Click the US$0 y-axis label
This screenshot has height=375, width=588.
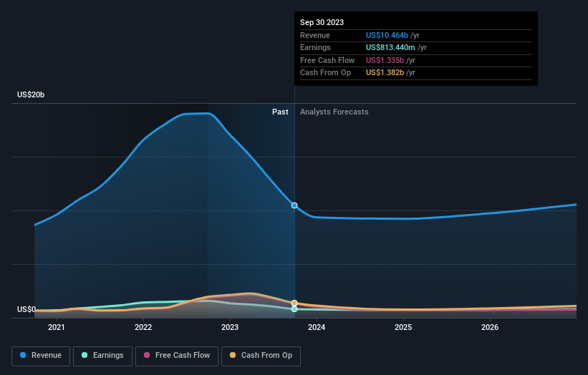pyautogui.click(x=26, y=309)
